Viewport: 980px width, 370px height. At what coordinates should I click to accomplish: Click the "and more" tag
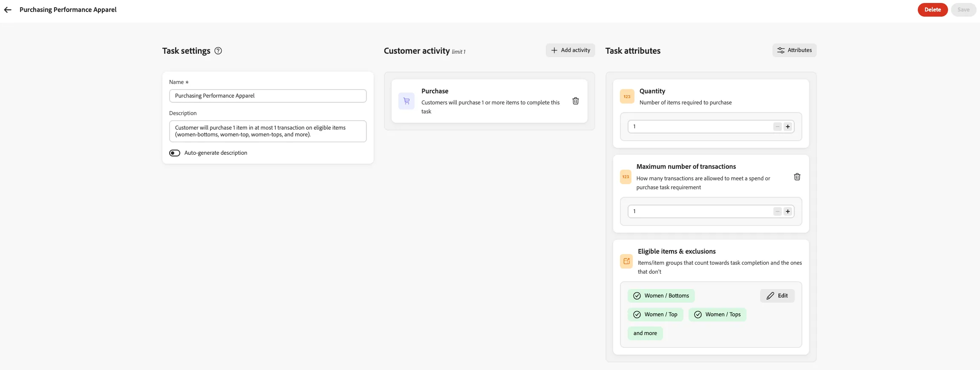(x=645, y=333)
